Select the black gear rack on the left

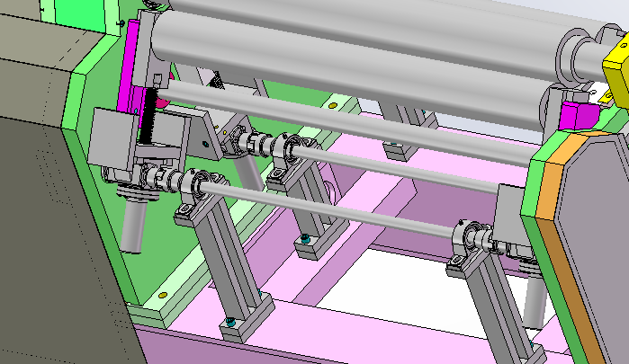click(x=149, y=116)
